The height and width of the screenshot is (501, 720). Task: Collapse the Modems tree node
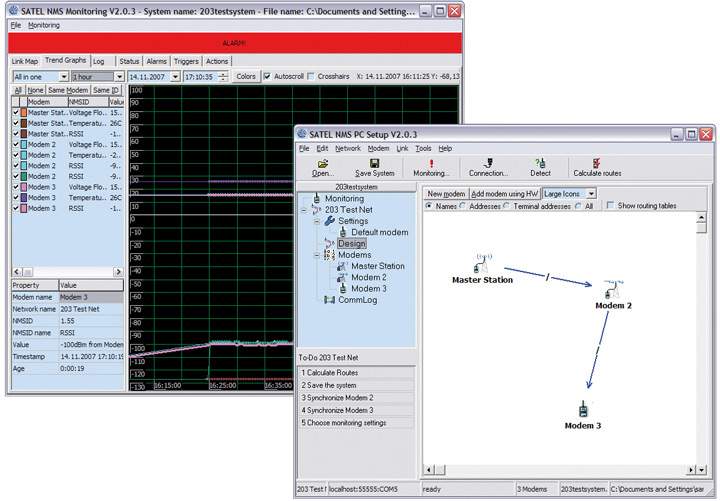click(x=317, y=255)
